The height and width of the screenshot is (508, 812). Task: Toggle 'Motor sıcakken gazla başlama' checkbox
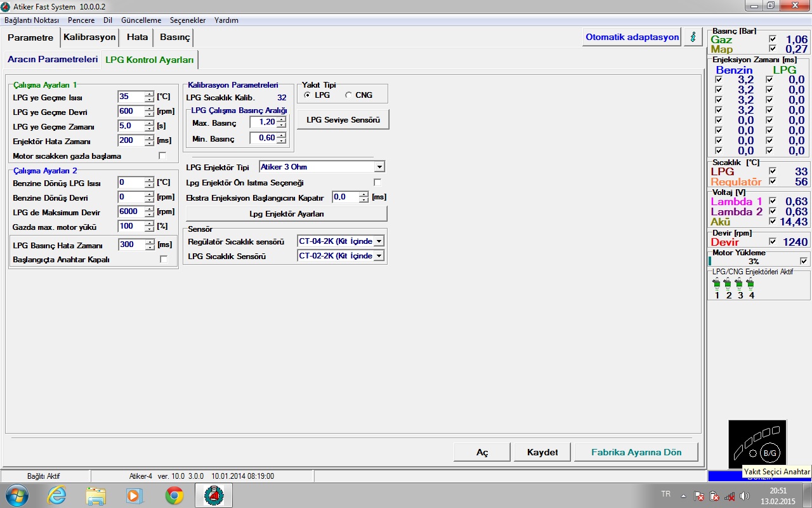point(162,156)
